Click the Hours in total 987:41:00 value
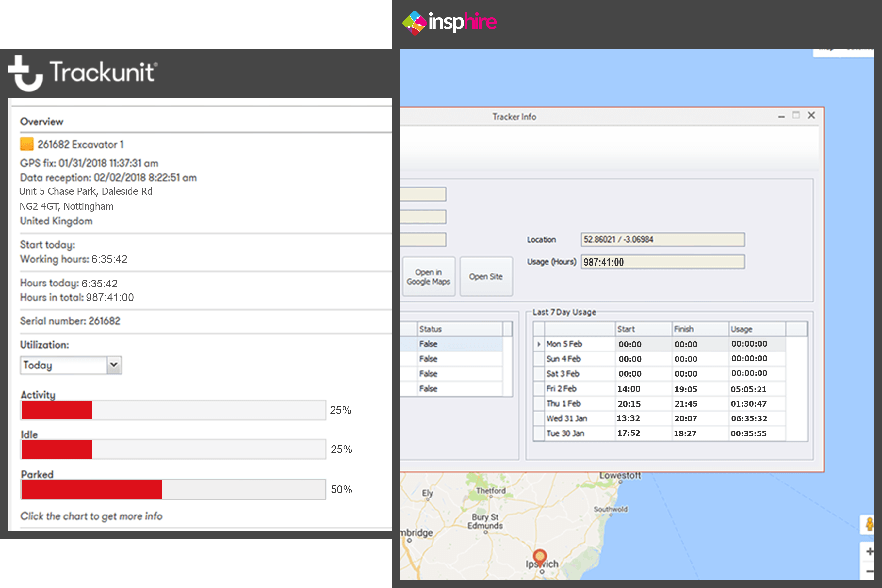This screenshot has height=588, width=882. click(x=110, y=297)
